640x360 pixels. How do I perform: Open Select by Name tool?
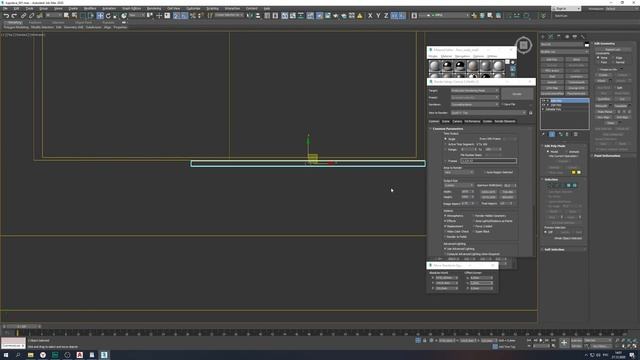(75, 16)
